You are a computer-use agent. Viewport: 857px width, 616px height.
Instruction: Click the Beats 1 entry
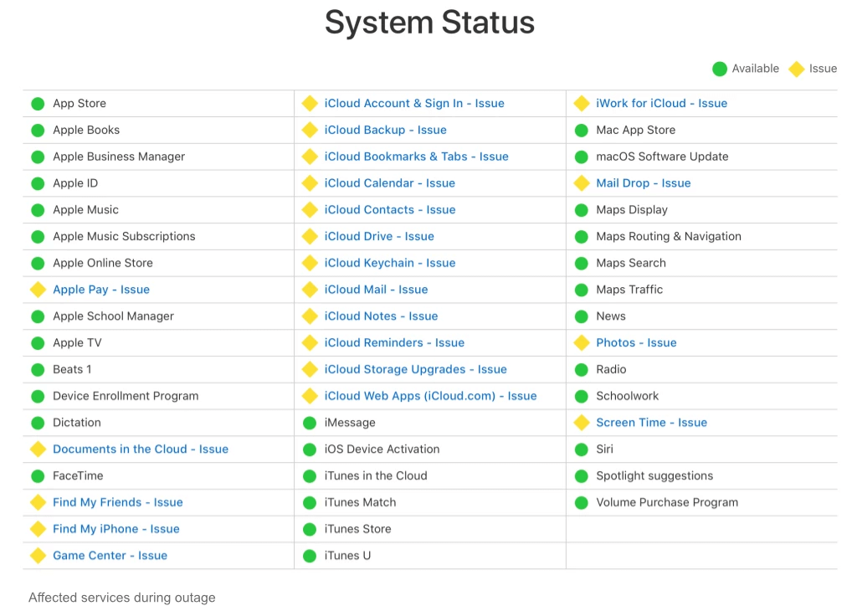coord(72,369)
